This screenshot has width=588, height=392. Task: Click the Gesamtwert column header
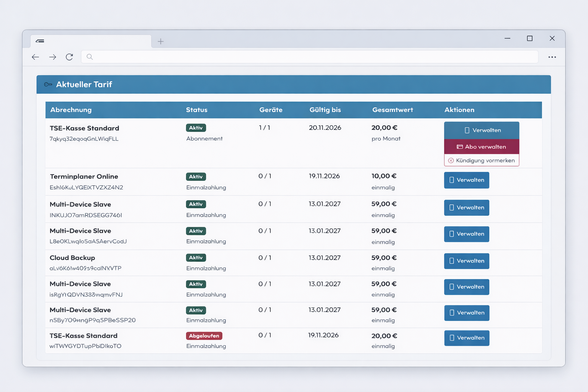(392, 110)
